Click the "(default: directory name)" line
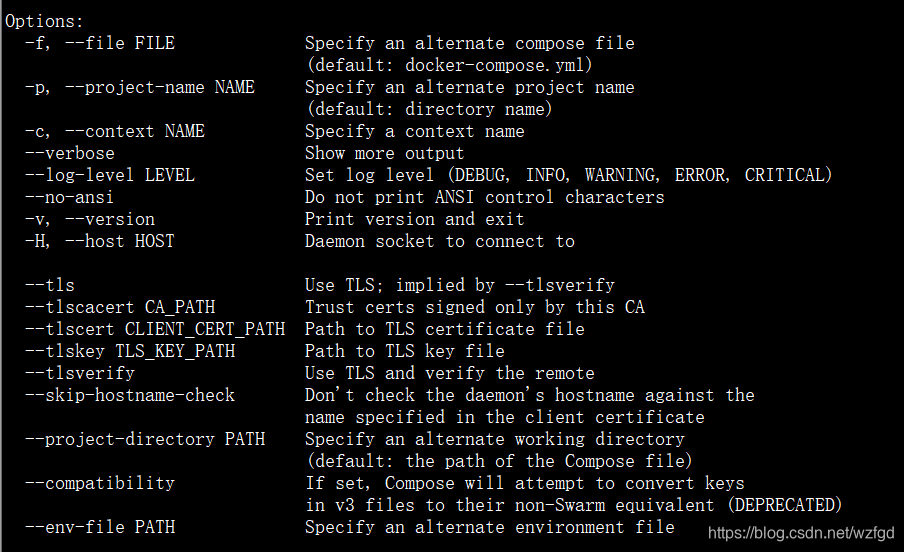The height and width of the screenshot is (552, 904). tap(430, 109)
